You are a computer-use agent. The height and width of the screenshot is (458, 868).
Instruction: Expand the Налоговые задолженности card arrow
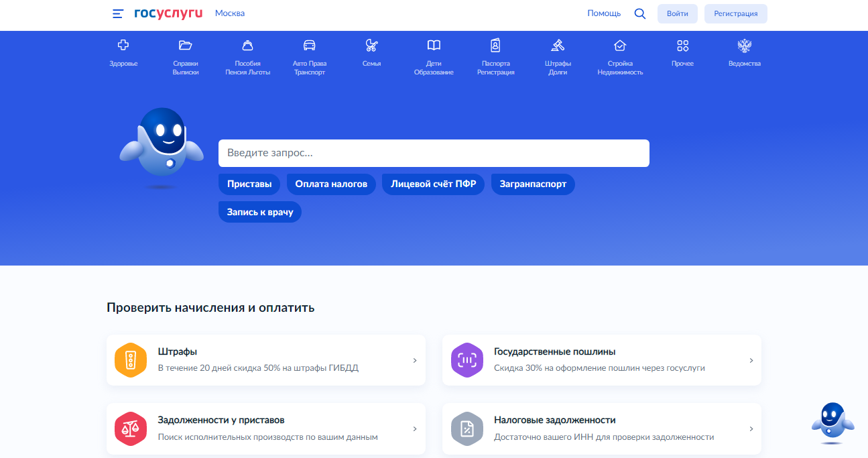(x=751, y=429)
